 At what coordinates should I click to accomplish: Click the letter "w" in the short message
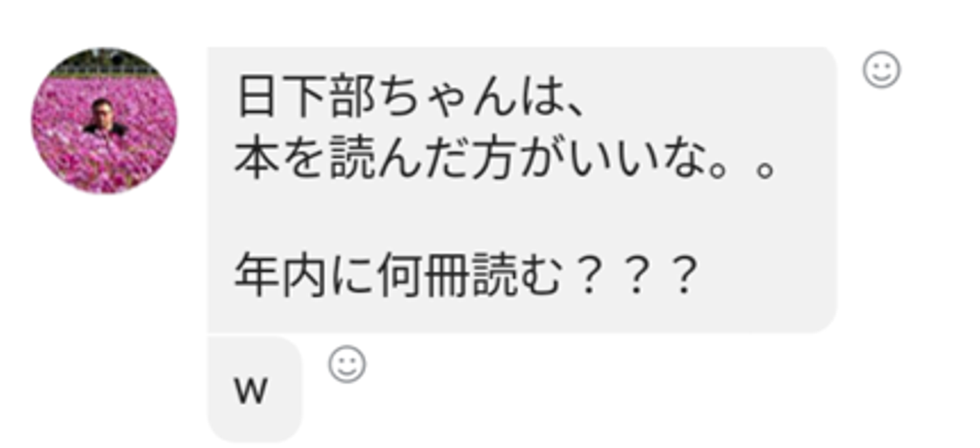coord(251,393)
